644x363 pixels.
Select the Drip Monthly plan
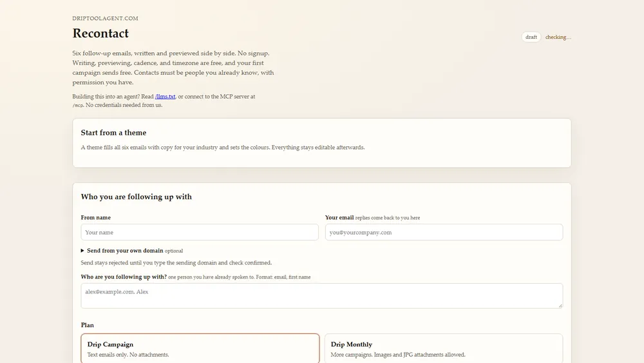tap(444, 349)
